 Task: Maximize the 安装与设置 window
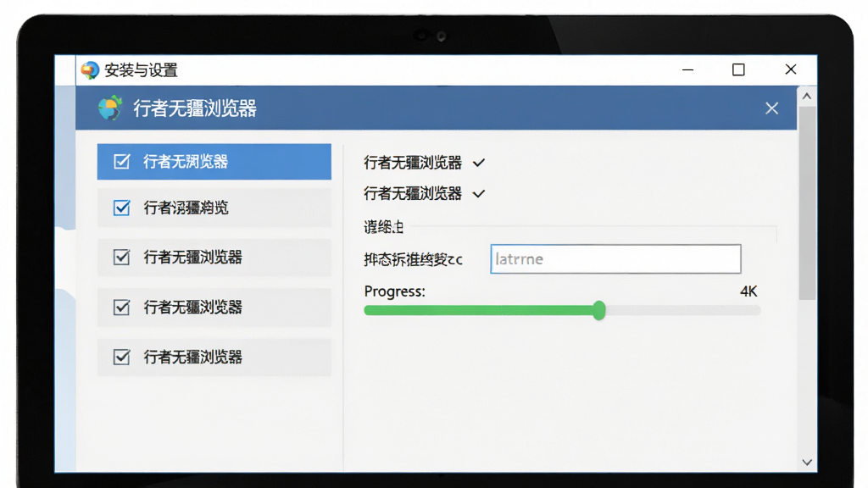(x=738, y=69)
